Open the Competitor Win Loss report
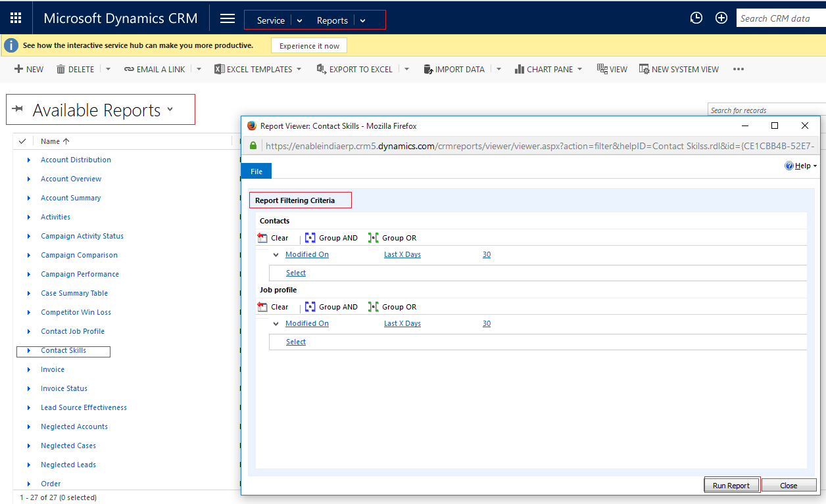Screen dimensions: 826x504 pyautogui.click(x=76, y=312)
